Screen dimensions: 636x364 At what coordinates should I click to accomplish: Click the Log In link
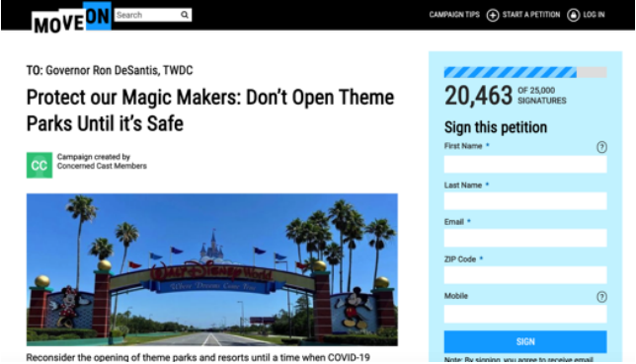tap(594, 15)
